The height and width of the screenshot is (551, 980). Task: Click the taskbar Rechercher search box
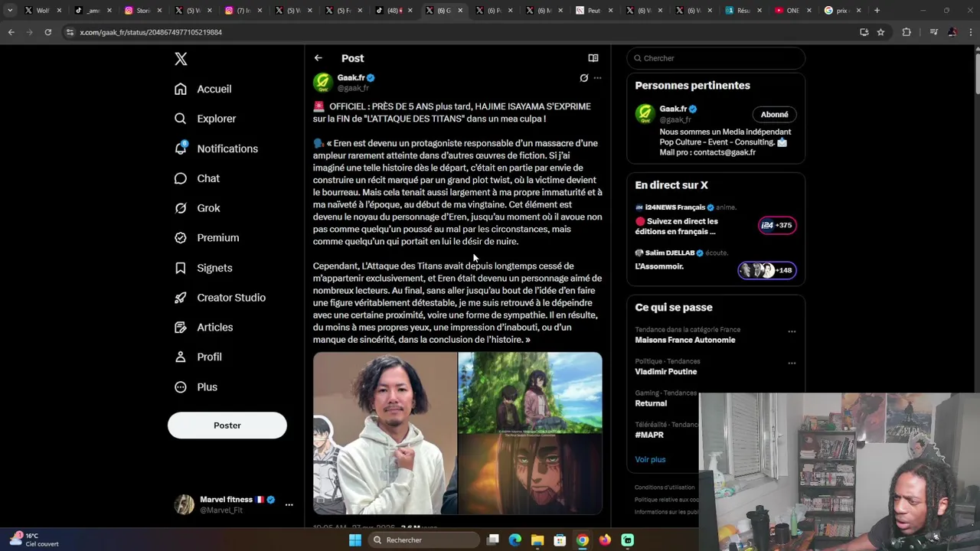pos(423,540)
